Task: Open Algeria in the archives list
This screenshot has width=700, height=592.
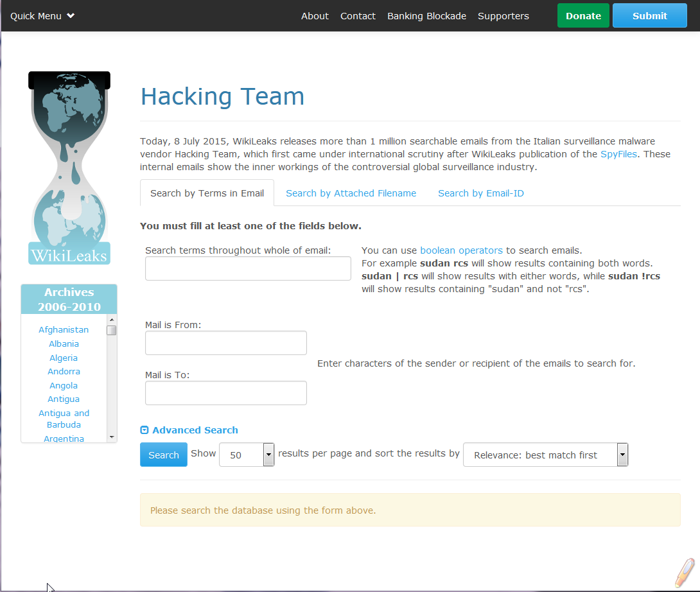Action: click(64, 358)
